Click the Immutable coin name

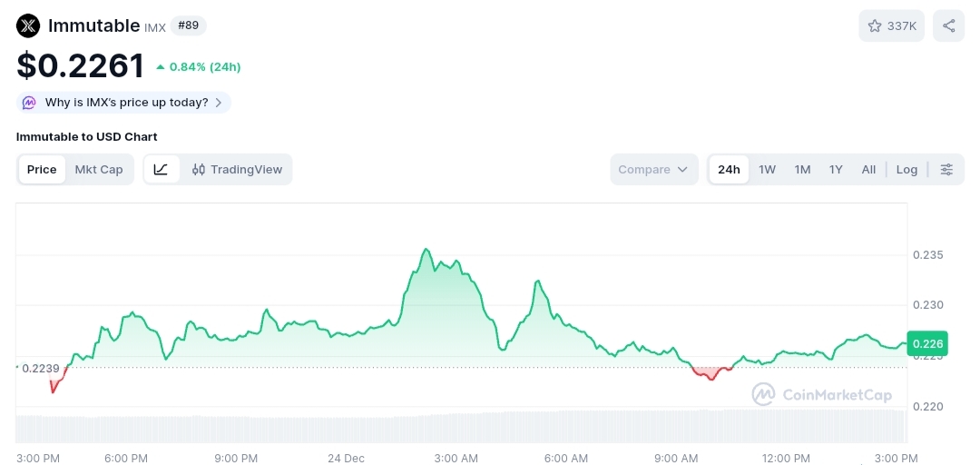93,25
